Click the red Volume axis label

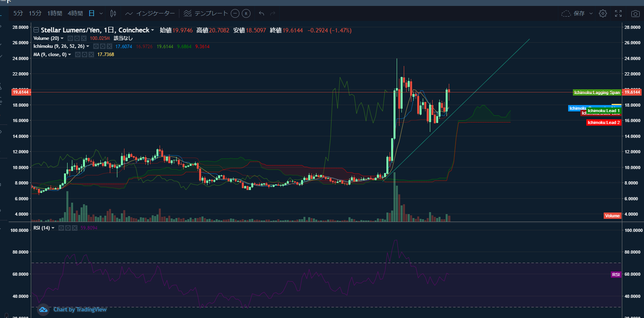point(612,216)
